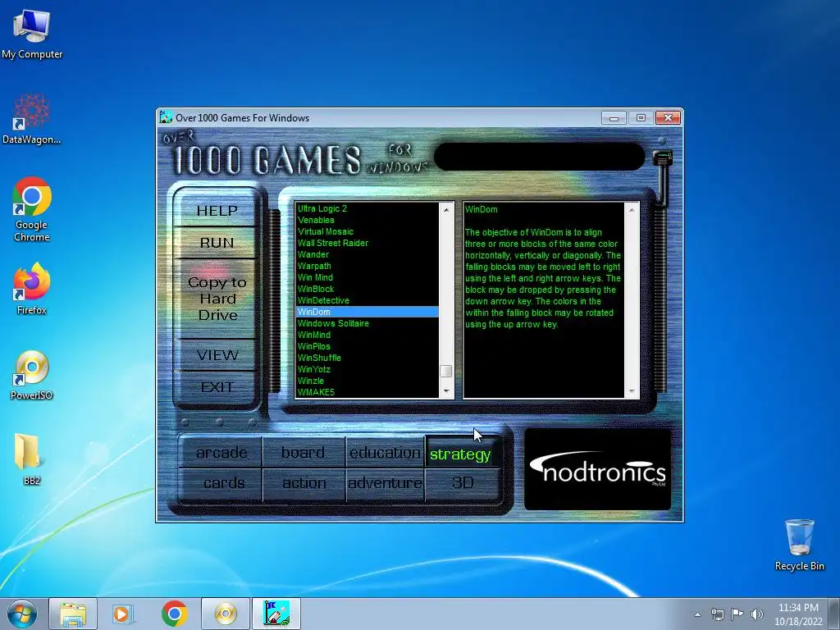Open the Recycle Bin

pos(799,545)
